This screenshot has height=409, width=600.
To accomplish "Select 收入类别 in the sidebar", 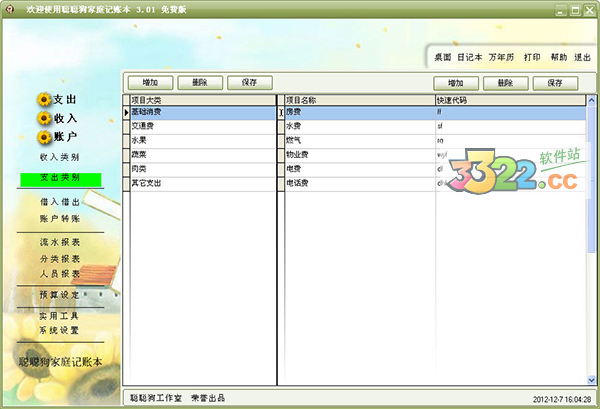I will click(x=59, y=157).
